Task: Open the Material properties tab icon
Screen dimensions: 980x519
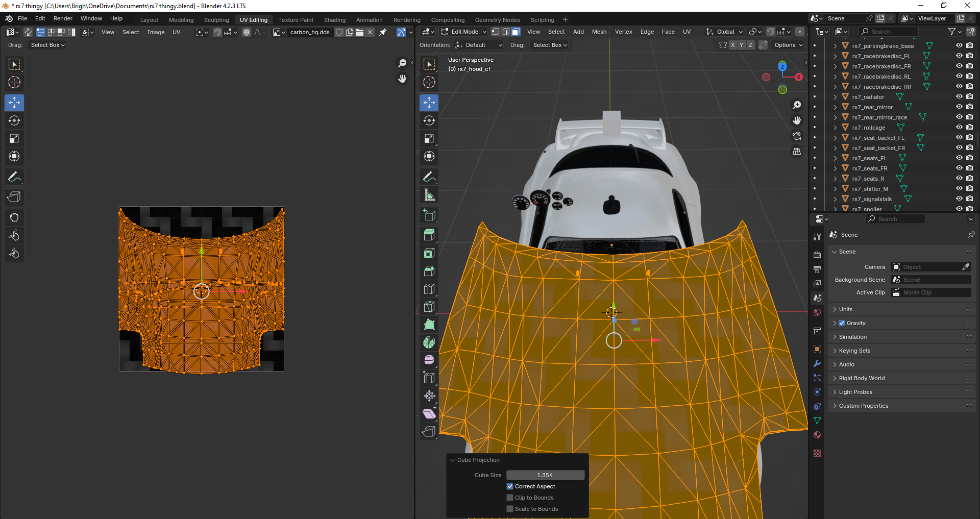Action: (817, 435)
